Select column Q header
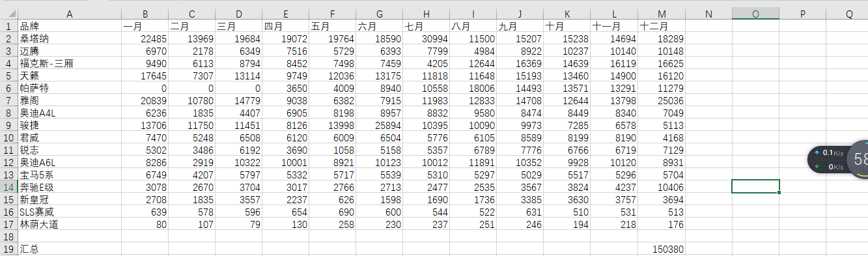The image size is (868, 256). point(849,13)
